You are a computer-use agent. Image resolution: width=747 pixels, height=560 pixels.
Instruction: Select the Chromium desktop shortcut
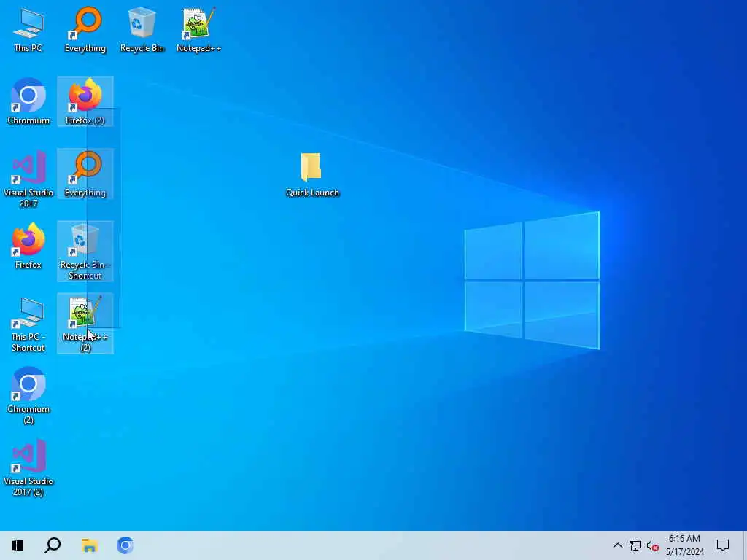coord(28,101)
